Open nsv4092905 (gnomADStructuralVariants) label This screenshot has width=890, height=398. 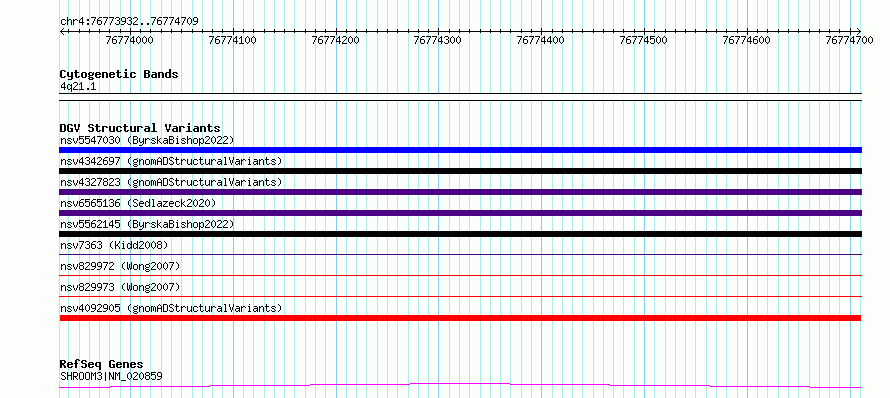click(x=171, y=308)
